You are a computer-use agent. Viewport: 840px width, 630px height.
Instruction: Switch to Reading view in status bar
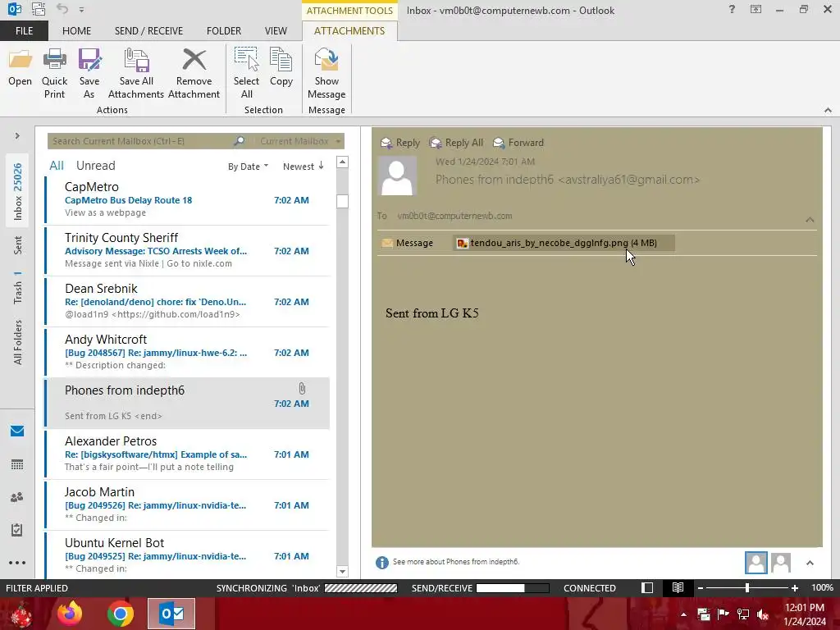click(x=678, y=587)
